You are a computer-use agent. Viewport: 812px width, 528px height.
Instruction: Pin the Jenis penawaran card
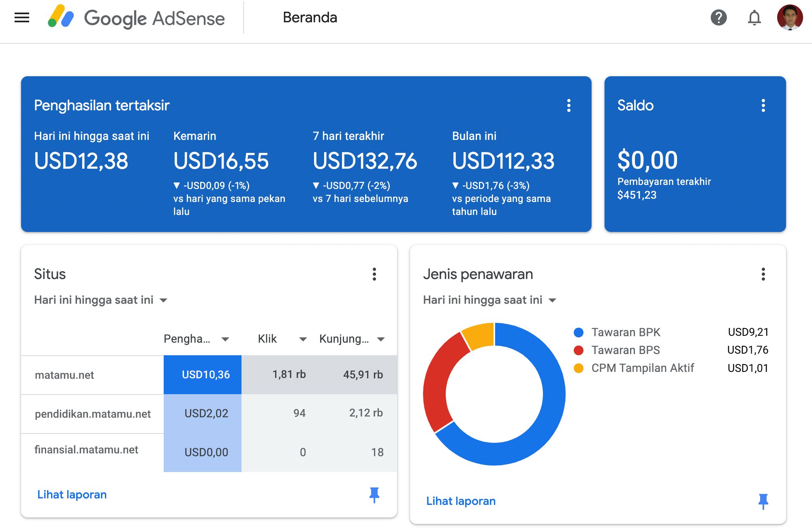pyautogui.click(x=764, y=501)
